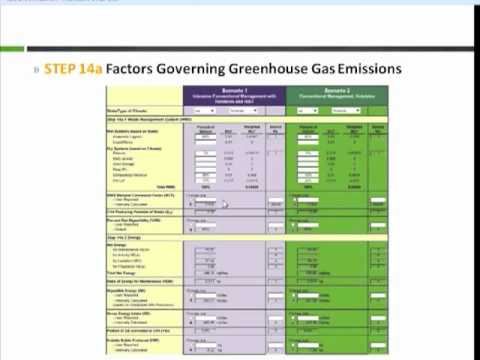This screenshot has width=480, height=360.
Task: Click the Scenario 2 green header
Action: point(337,96)
